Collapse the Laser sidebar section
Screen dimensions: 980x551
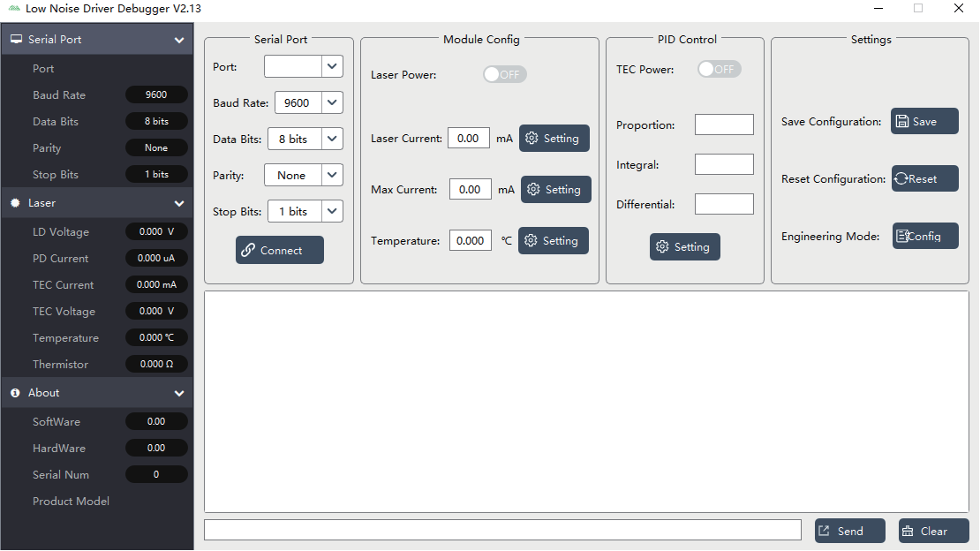pos(179,203)
